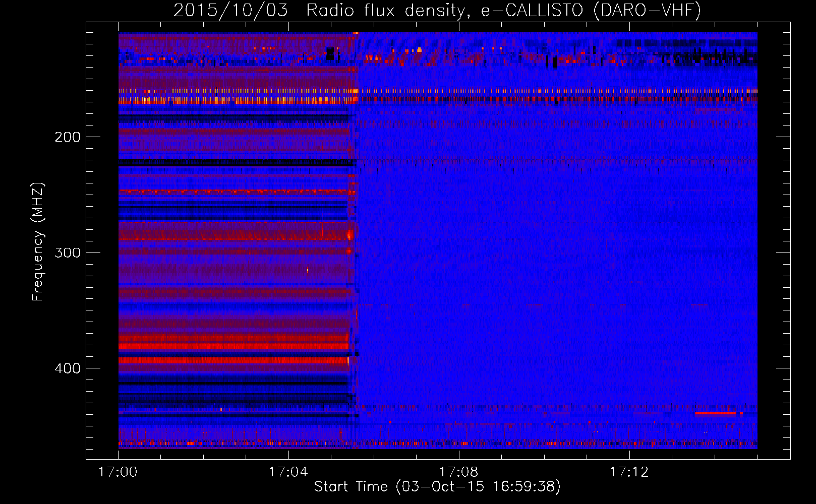816x504 pixels.
Task: Click the e-CALLISTO label in the title
Action: click(x=532, y=10)
